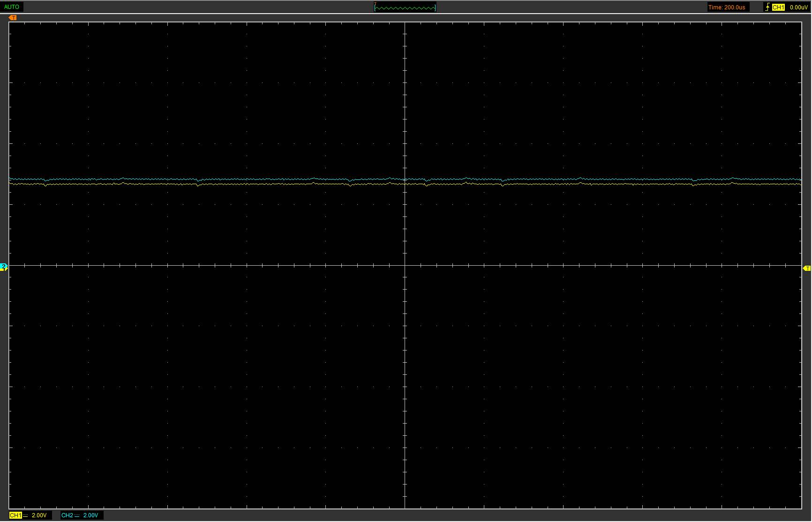Image resolution: width=812 pixels, height=522 pixels.
Task: Toggle the CH1 channel label at bottom
Action: coord(15,515)
